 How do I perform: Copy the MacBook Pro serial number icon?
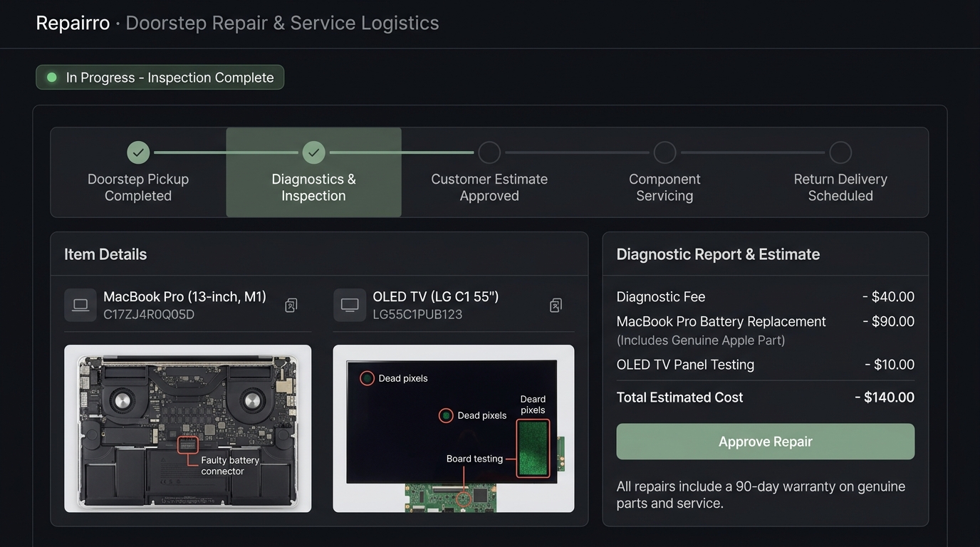[291, 306]
